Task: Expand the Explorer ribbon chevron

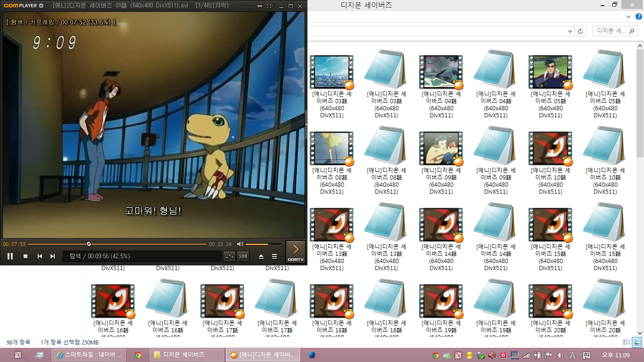Action: (628, 16)
